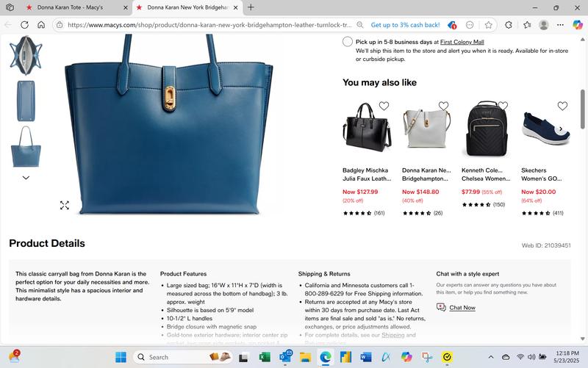Open the Shipping policy link

pos(393,335)
